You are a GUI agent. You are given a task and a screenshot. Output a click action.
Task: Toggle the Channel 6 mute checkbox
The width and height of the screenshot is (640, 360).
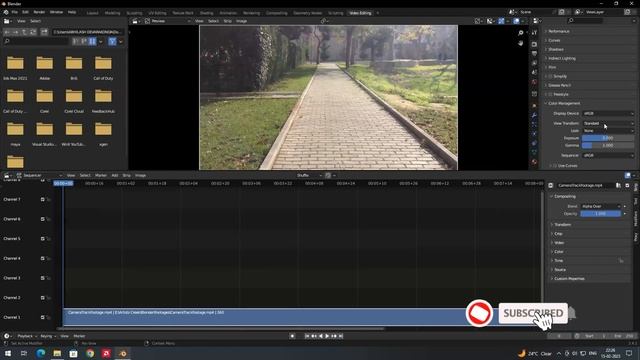point(42,219)
